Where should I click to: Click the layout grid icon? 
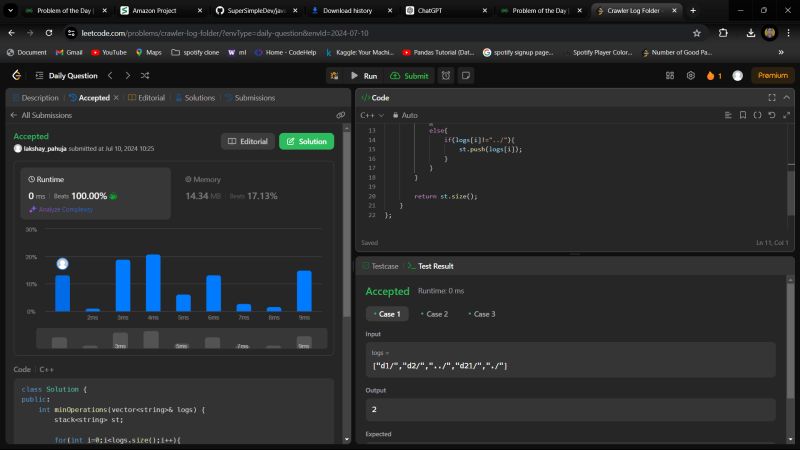coord(671,75)
